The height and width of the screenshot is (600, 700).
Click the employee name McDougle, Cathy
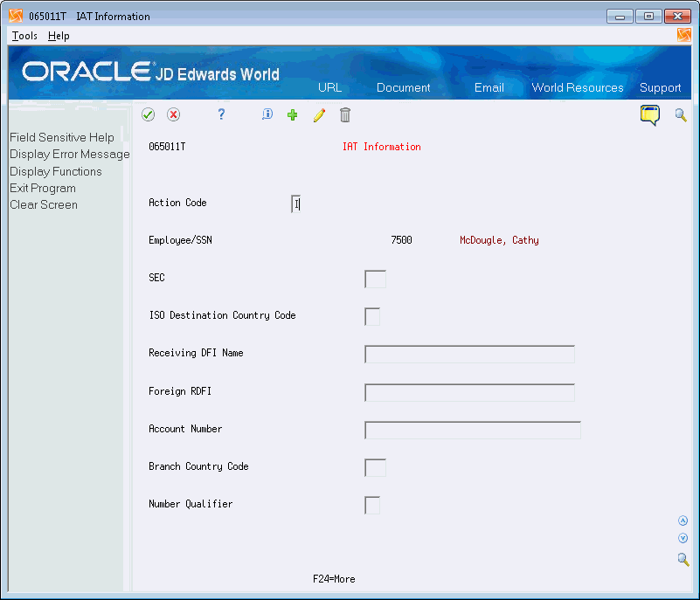coord(499,240)
